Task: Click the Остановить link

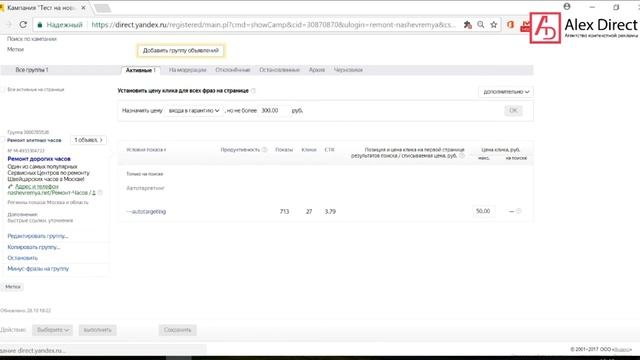Action: tap(22, 258)
